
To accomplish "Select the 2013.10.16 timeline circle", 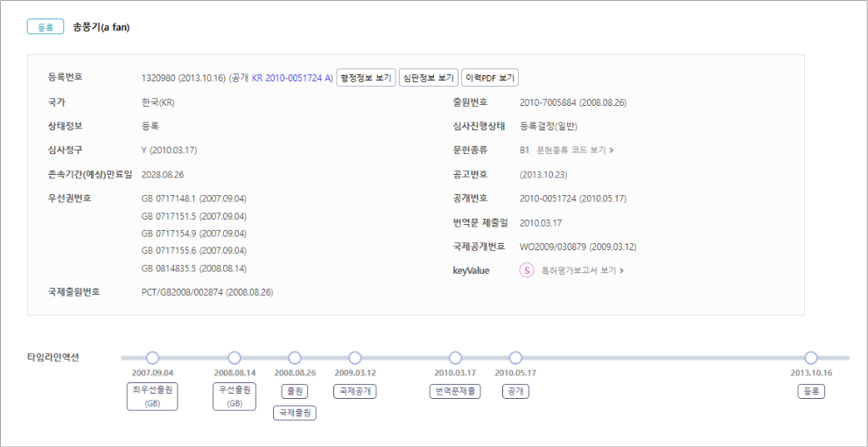I will tap(811, 358).
